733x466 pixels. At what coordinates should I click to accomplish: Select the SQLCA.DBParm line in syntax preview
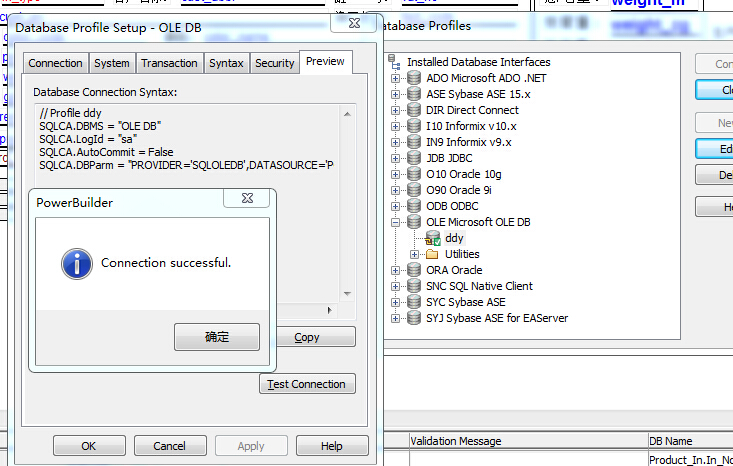(x=186, y=165)
